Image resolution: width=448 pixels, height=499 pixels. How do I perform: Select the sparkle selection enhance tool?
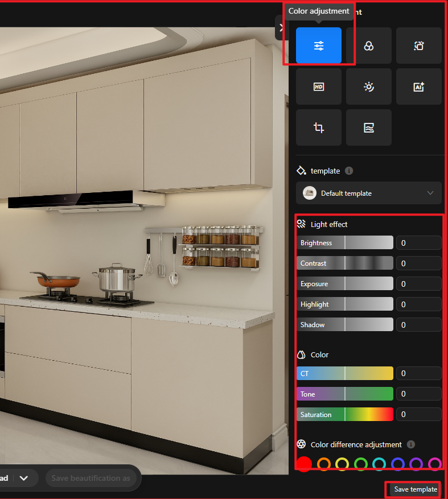tap(418, 46)
